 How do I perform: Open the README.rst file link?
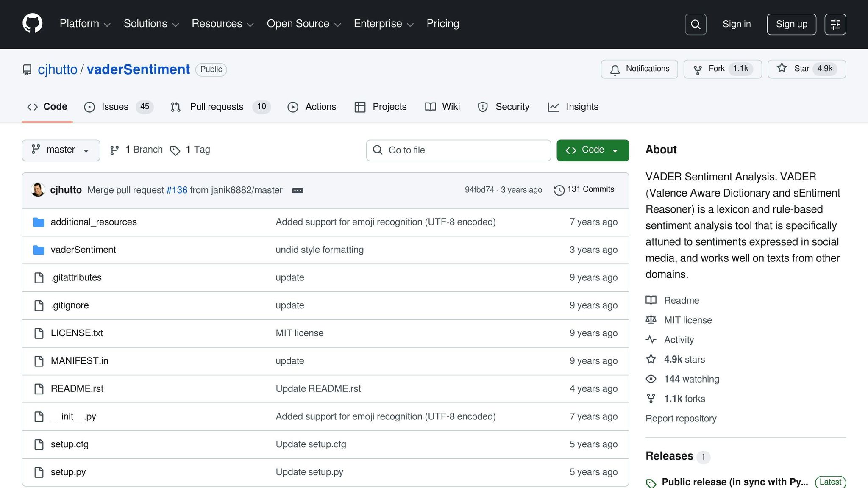[x=77, y=389]
